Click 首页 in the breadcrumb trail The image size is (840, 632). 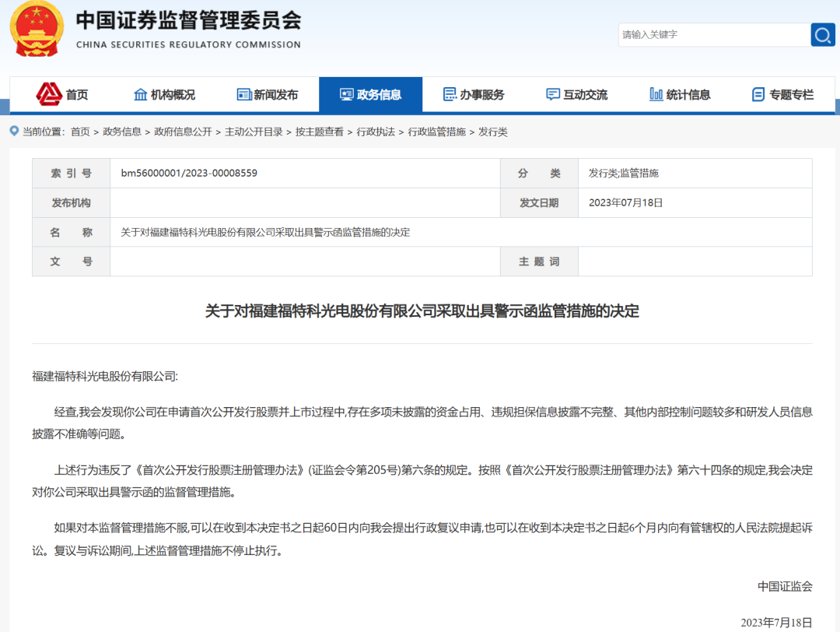(x=80, y=132)
